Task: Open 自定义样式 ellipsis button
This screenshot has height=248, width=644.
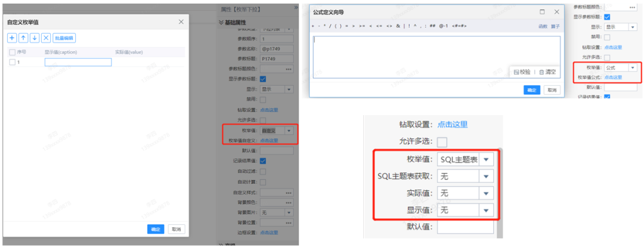Action: coord(288,193)
